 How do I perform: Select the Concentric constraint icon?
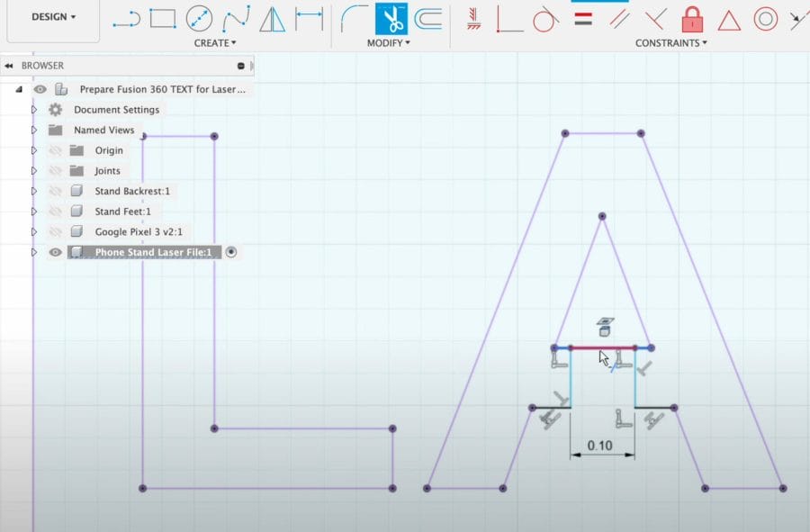[765, 19]
